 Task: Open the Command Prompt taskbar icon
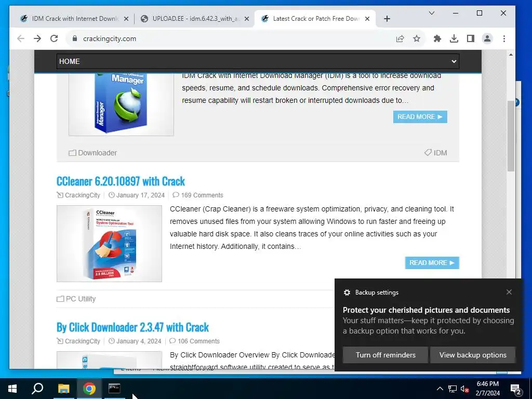114,389
